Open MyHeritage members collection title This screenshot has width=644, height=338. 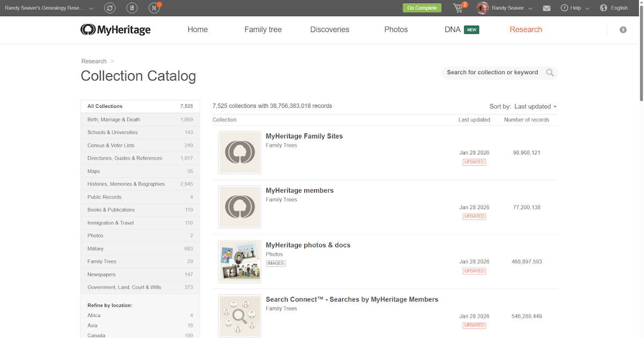click(299, 190)
